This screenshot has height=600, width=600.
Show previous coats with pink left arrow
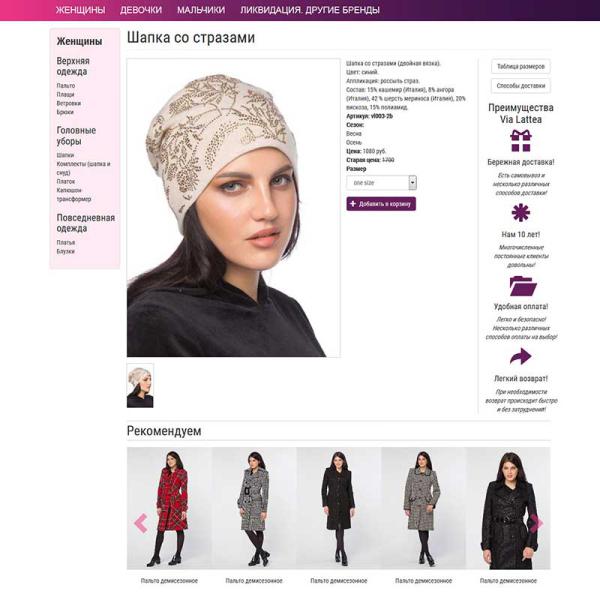click(141, 523)
